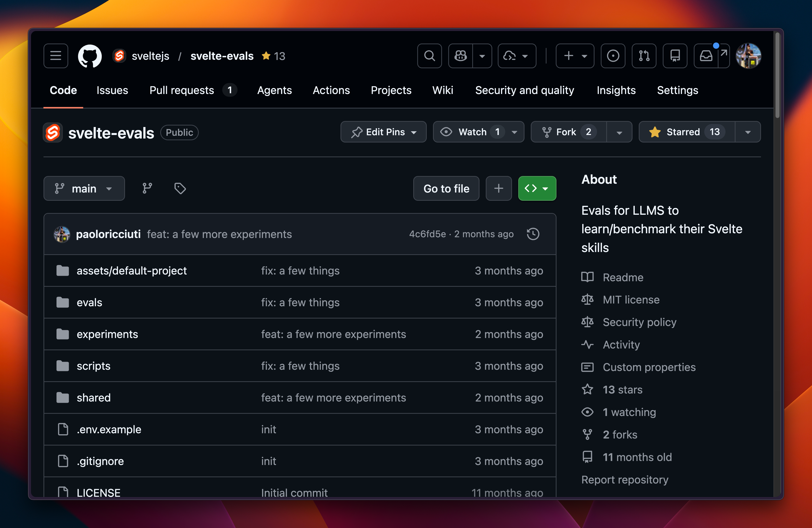Expand the Starred lists arrow
Viewport: 812px width, 528px height.
[x=747, y=132]
